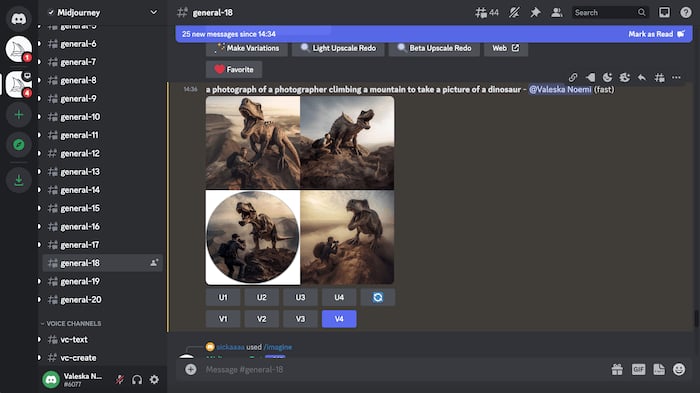Viewport: 700px width, 393px height.
Task: Expand arrow beside general-6 channel
Action: point(39,44)
